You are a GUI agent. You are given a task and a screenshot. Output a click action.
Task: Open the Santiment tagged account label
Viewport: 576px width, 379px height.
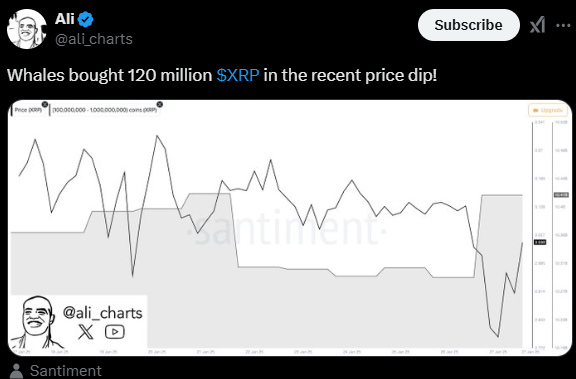tap(66, 371)
